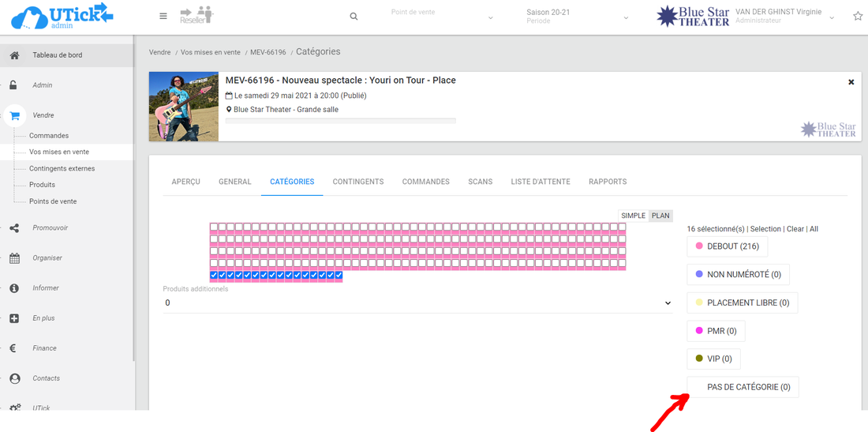Click the hamburger menu icon
This screenshot has height=432, width=868.
click(x=163, y=17)
